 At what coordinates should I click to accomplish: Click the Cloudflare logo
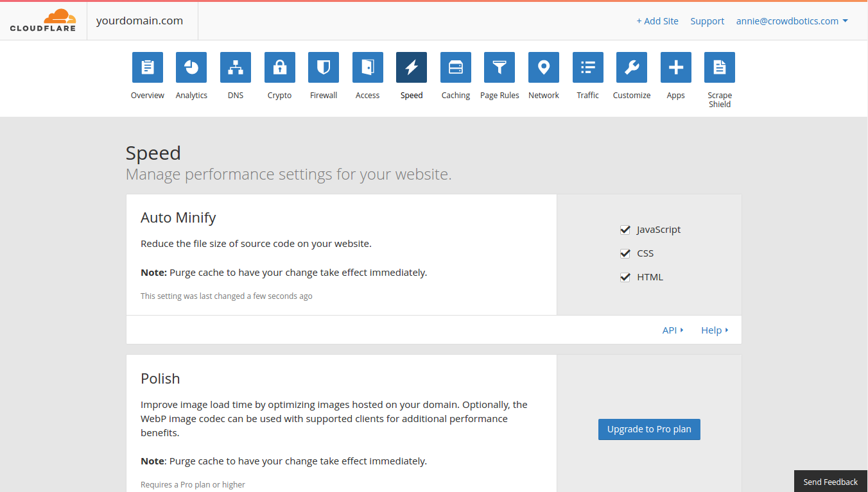point(42,20)
